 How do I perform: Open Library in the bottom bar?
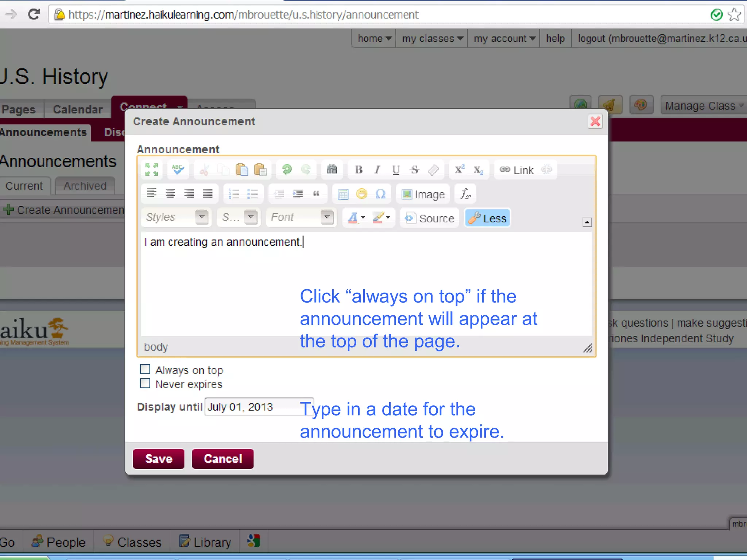pos(205,542)
